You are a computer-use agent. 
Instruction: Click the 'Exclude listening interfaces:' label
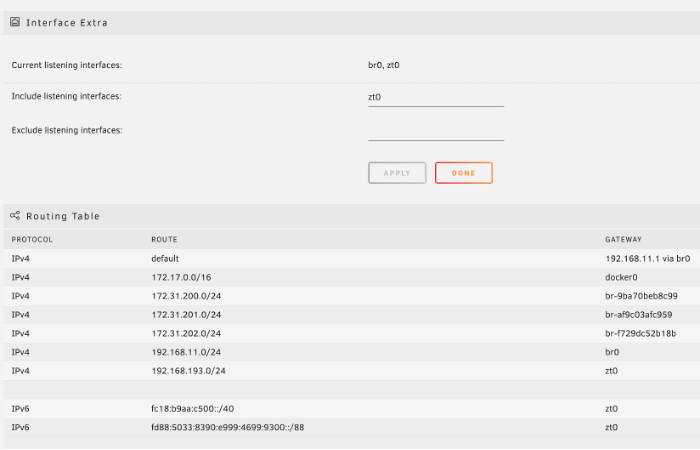(67, 130)
